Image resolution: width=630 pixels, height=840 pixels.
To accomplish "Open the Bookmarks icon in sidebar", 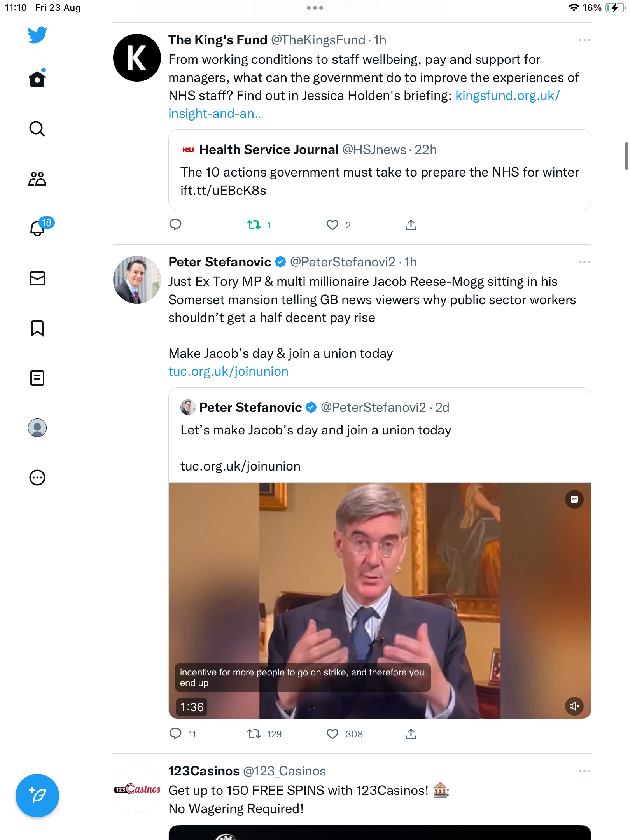I will tap(37, 328).
